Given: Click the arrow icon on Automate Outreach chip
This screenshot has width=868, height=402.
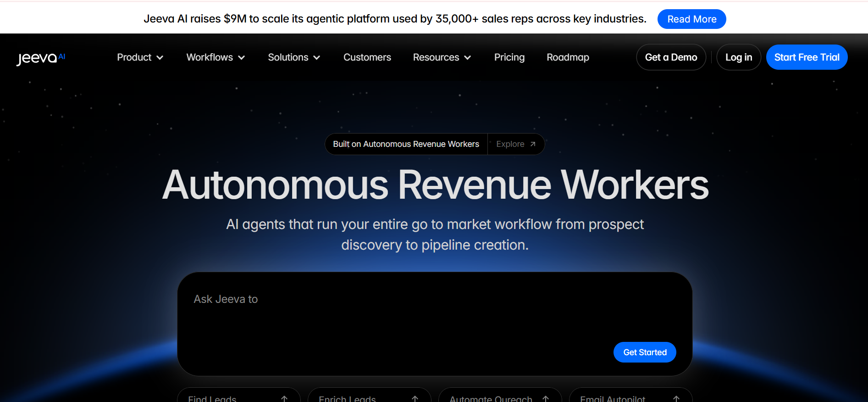Looking at the screenshot, I should tap(546, 398).
